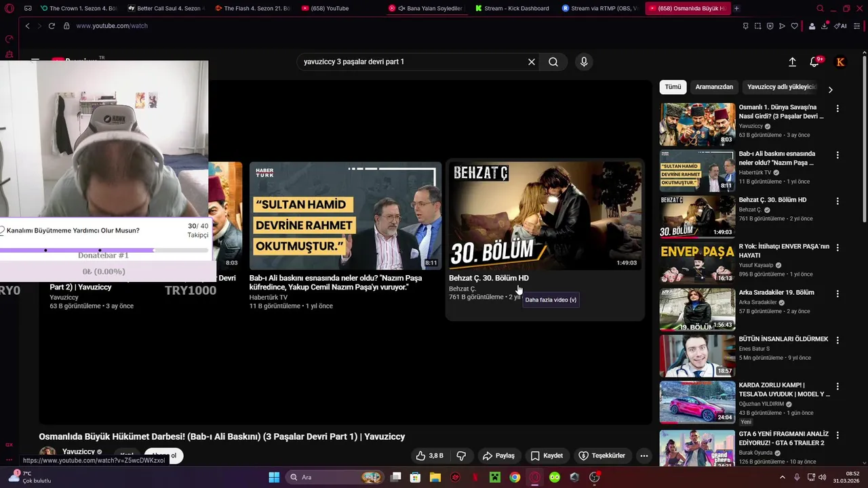The height and width of the screenshot is (488, 868).
Task: Open options for ENVER PAŞA'nın HAYATI video
Action: click(837, 247)
